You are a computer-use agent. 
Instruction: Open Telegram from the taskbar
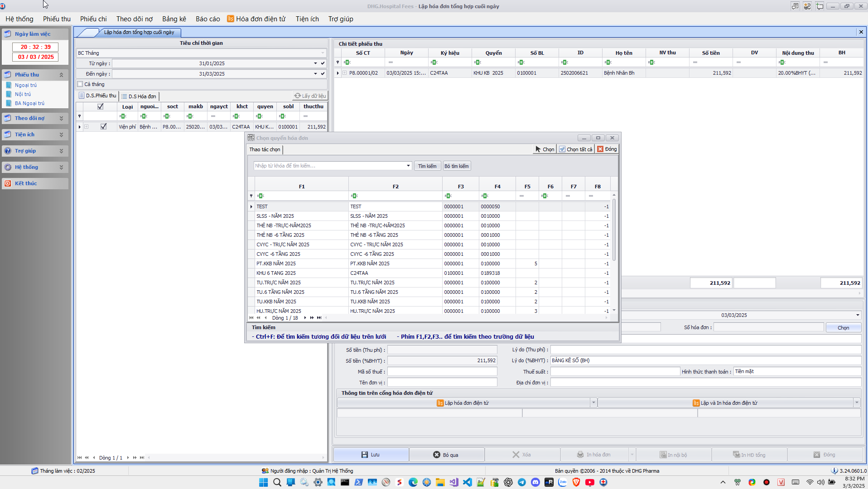[522, 482]
